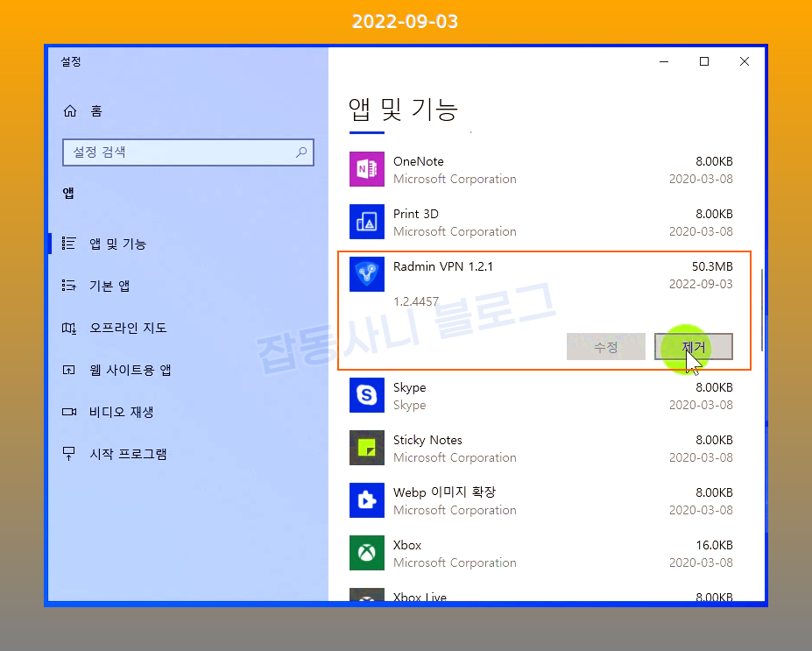
Task: Focus the 설정 검색 search field
Action: click(188, 152)
